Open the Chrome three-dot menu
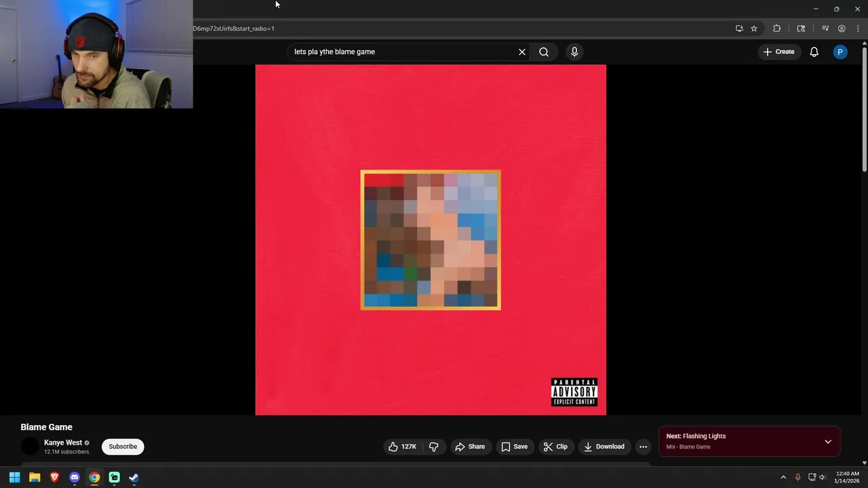 (858, 28)
